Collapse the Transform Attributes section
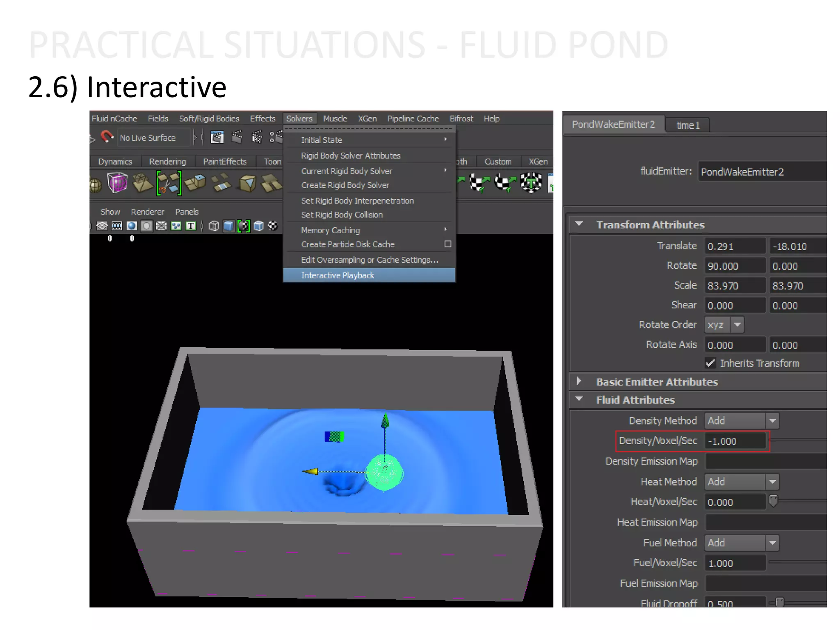 579,224
